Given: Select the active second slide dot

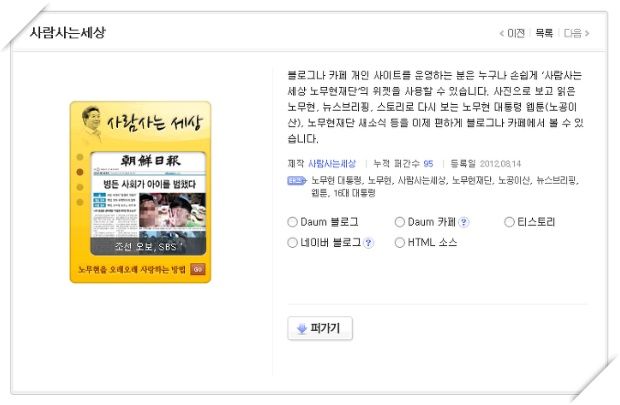Looking at the screenshot, I should point(80,172).
